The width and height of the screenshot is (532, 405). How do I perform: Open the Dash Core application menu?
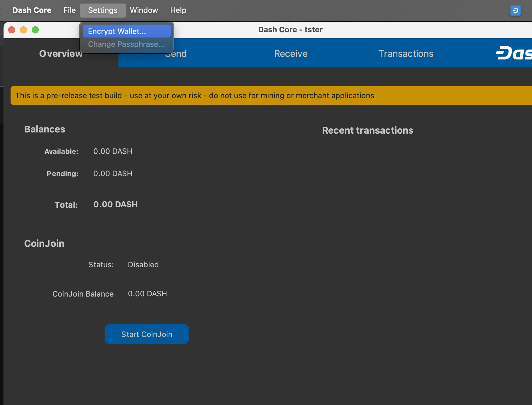point(32,10)
